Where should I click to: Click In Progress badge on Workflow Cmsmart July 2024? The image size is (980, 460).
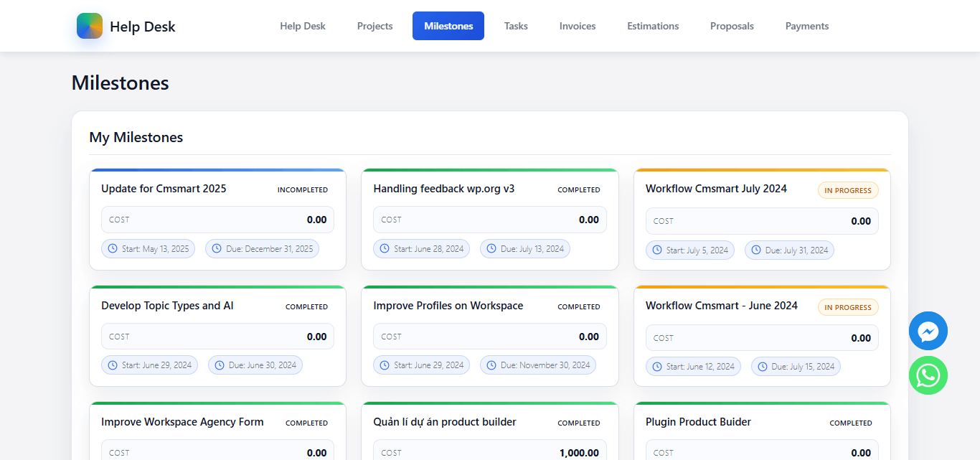tap(848, 190)
